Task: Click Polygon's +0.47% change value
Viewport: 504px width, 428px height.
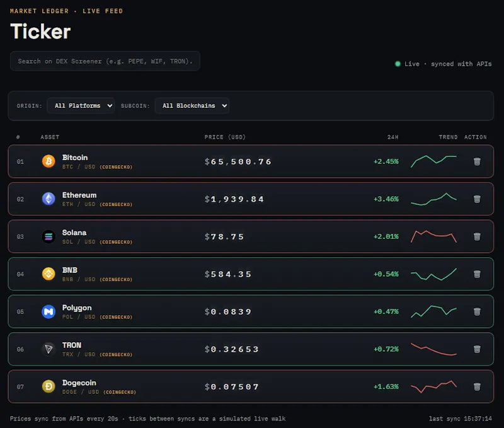Action: point(386,311)
